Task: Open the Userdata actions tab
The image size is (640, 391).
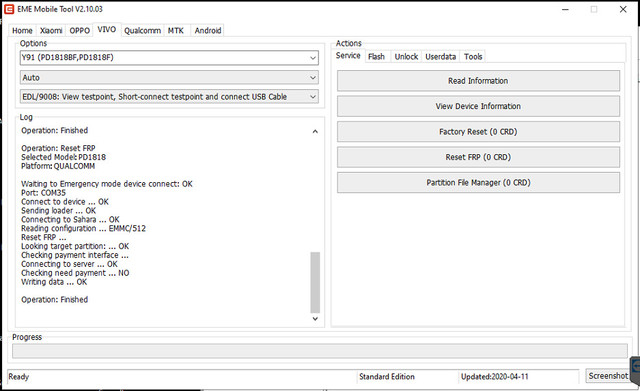Action: click(x=440, y=57)
